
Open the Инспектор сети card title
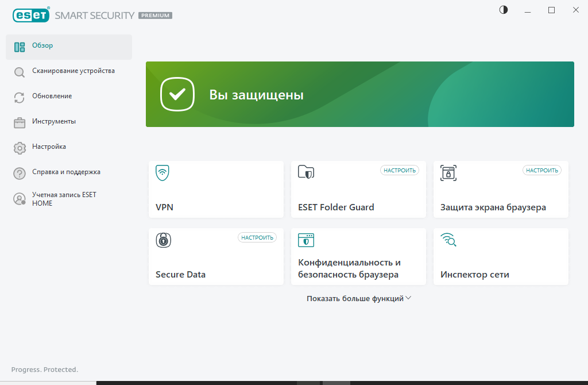(475, 275)
